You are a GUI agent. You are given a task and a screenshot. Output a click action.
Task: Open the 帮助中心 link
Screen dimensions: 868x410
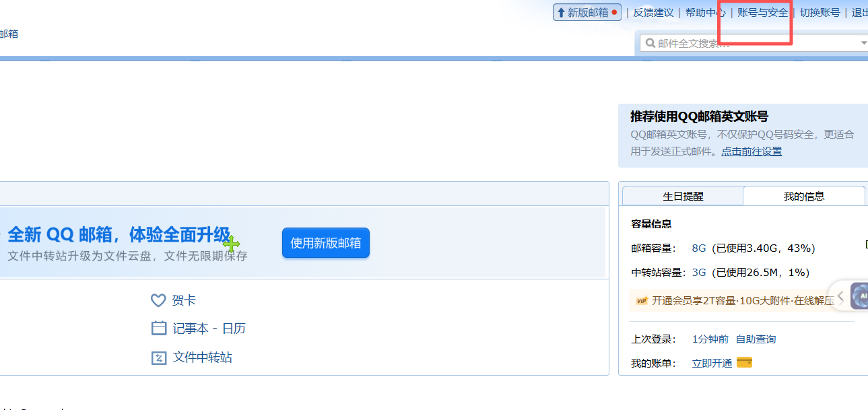click(705, 12)
